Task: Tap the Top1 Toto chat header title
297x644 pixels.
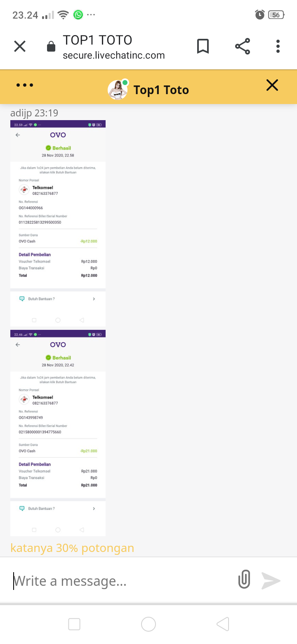Action: 161,90
